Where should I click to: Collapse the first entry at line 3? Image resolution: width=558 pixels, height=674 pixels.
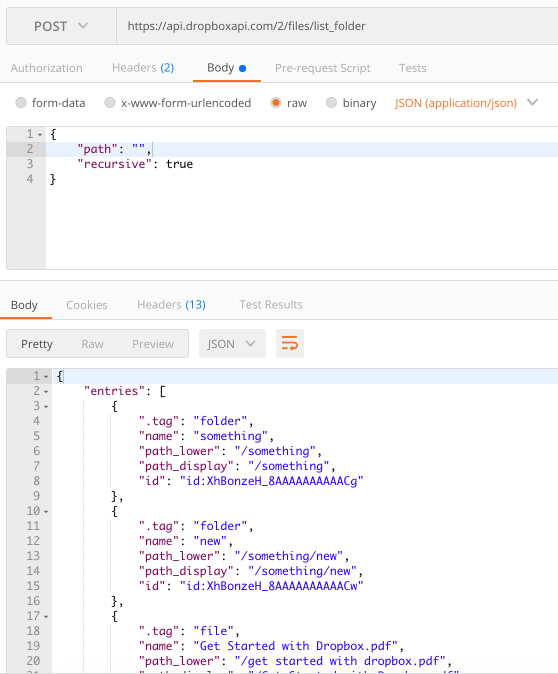tap(46, 407)
